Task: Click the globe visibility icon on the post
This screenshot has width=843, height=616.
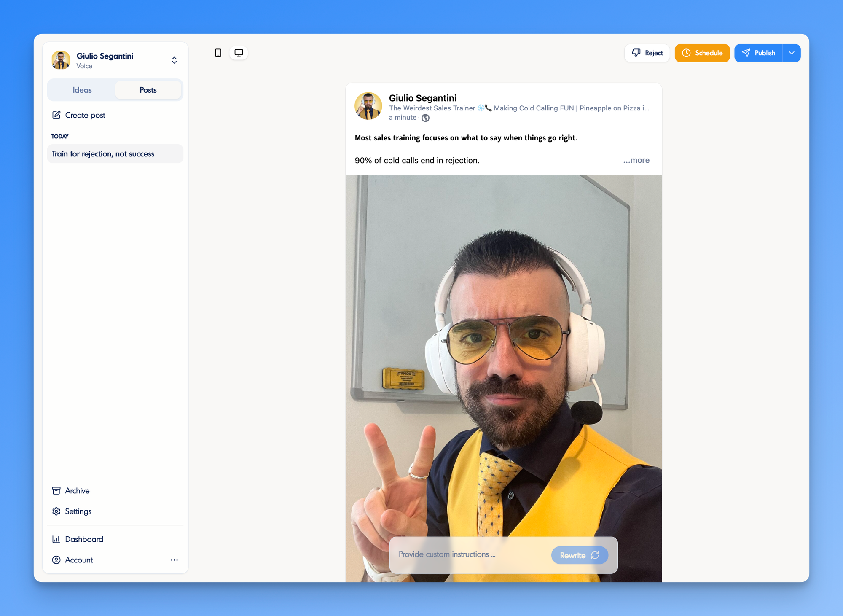Action: tap(425, 118)
